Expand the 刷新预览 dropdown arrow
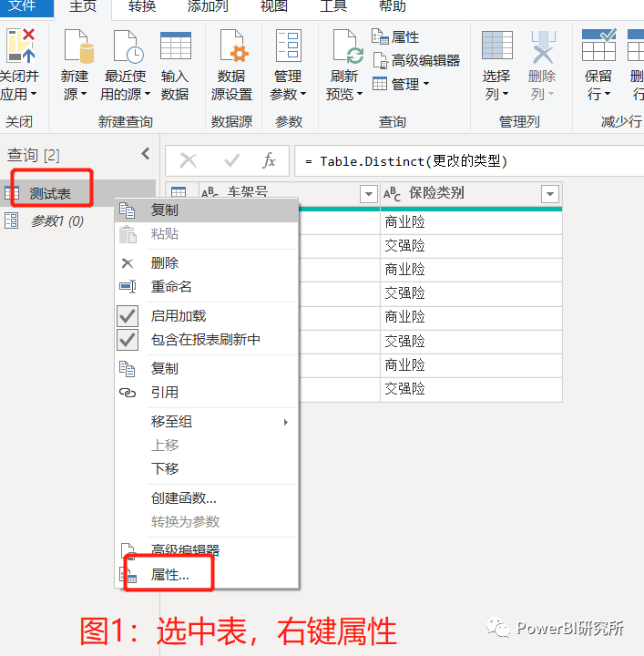Viewport: 644px width, 656px height. (x=360, y=94)
